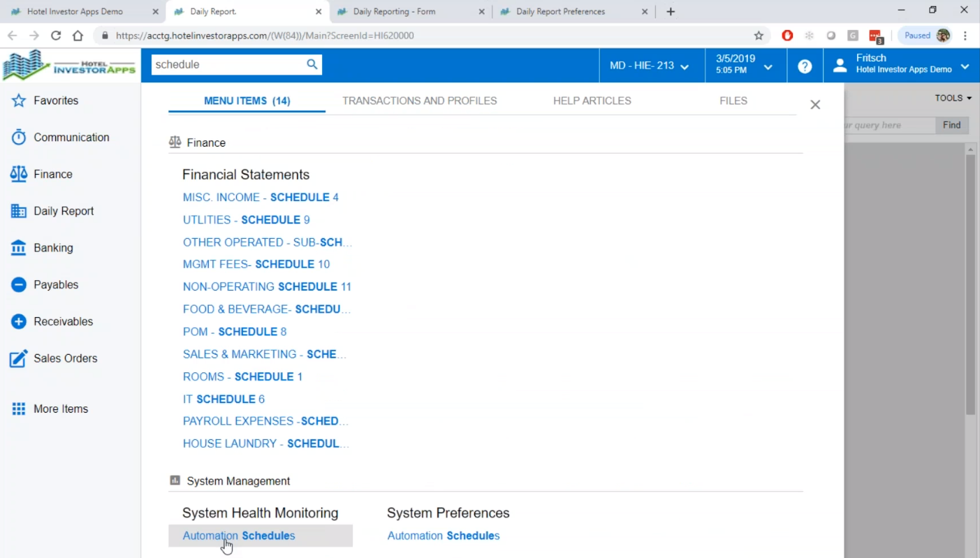The image size is (980, 558).
Task: Open IT SCHEDULE 6 link
Action: 224,399
